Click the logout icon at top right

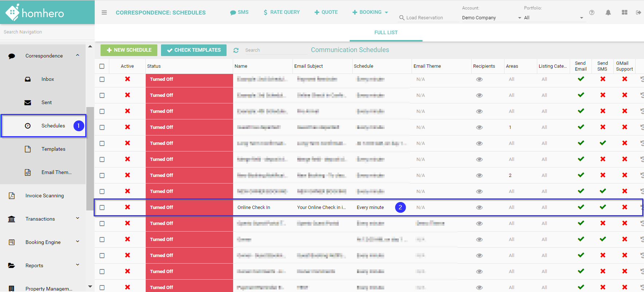click(638, 12)
